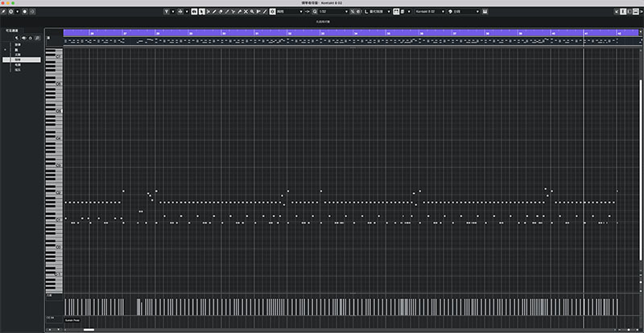Click the cloud-shaped icon in left panel

pyautogui.click(x=31, y=38)
